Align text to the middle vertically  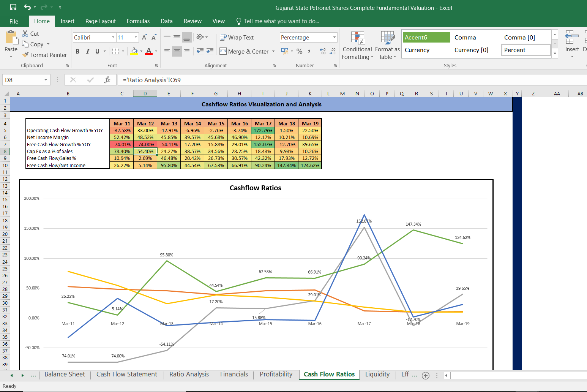click(177, 37)
